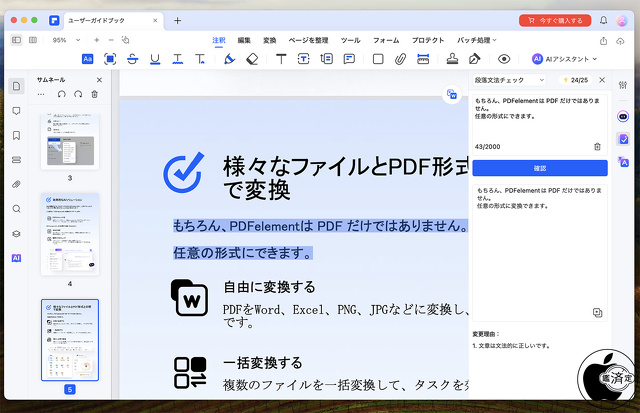Select page 4 thumbnail

pyautogui.click(x=70, y=234)
